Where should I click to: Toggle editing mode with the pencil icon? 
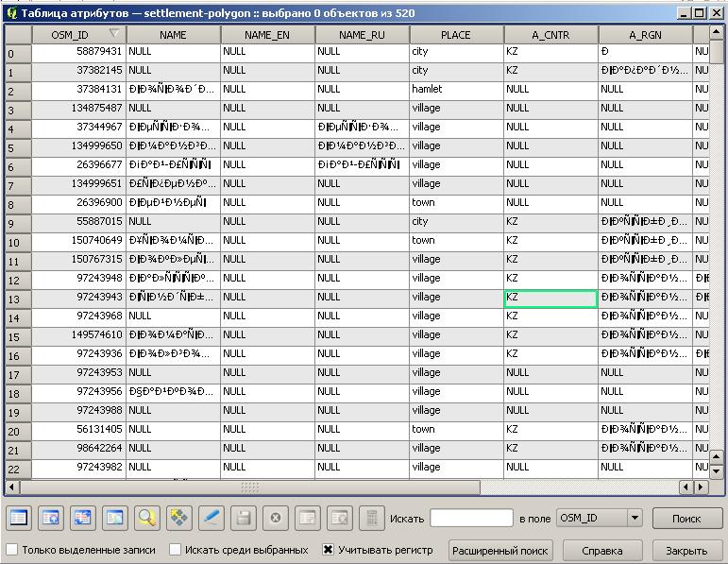[211, 518]
